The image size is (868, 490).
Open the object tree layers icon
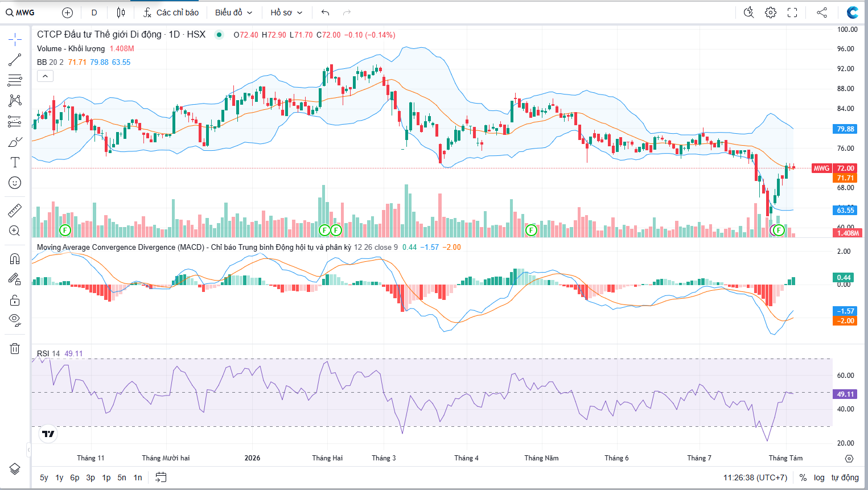pos(15,469)
